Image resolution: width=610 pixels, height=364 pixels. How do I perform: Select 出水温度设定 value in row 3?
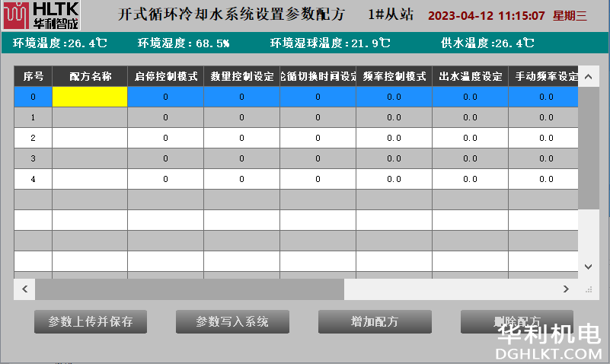[x=470, y=158]
